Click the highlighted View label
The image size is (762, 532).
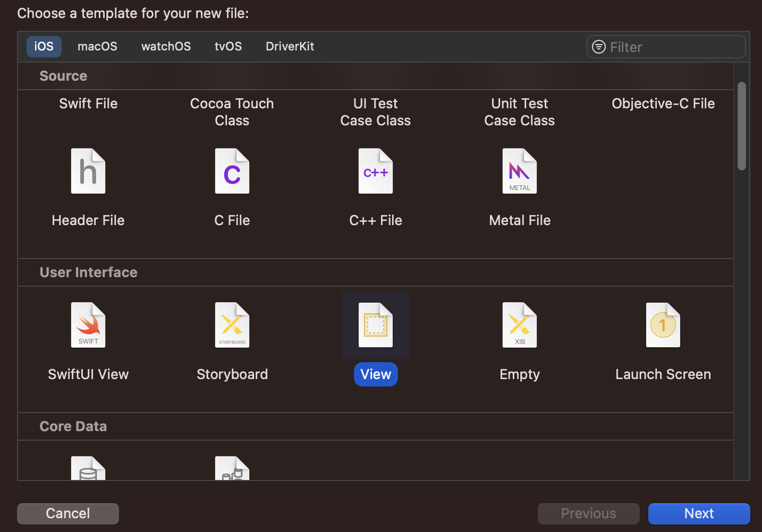click(x=376, y=374)
